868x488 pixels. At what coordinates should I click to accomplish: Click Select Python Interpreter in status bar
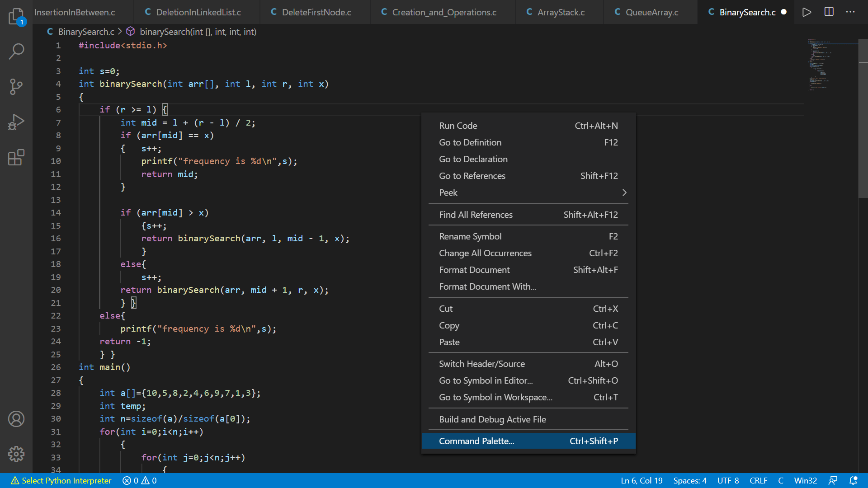[x=61, y=481]
